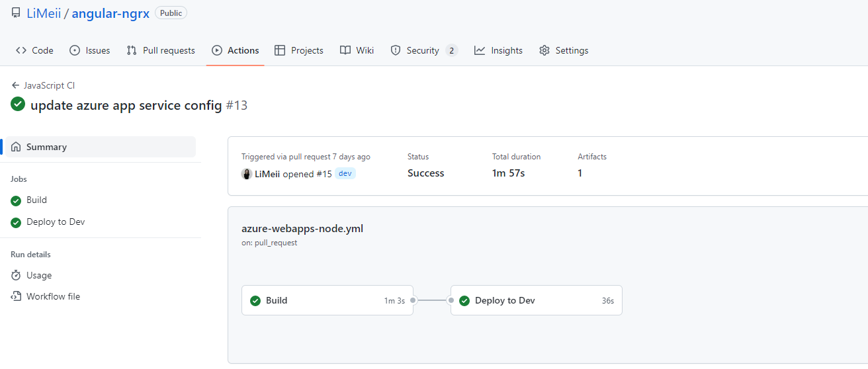Screen dimensions: 868x369
Task: Click the LiMeii avatar image
Action: coord(247,174)
